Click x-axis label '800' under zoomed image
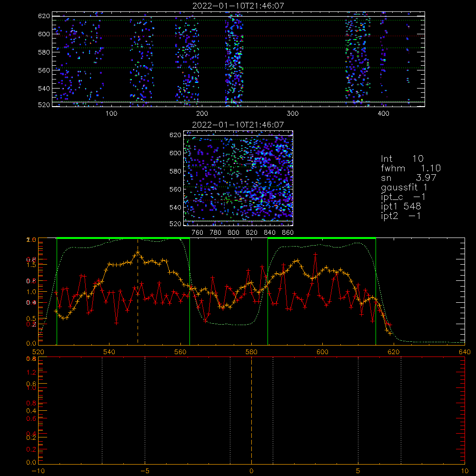This screenshot has height=476, width=476. (x=233, y=233)
